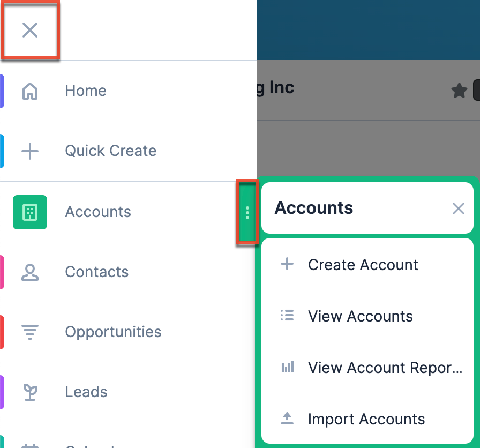Navigate to the Opportunities module
480x448 pixels.
(113, 332)
